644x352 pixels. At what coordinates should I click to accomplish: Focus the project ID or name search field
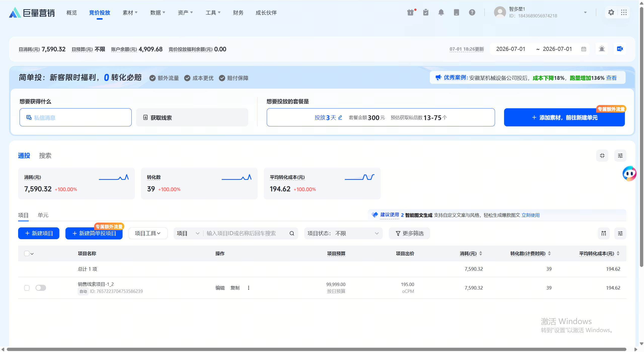tap(246, 233)
